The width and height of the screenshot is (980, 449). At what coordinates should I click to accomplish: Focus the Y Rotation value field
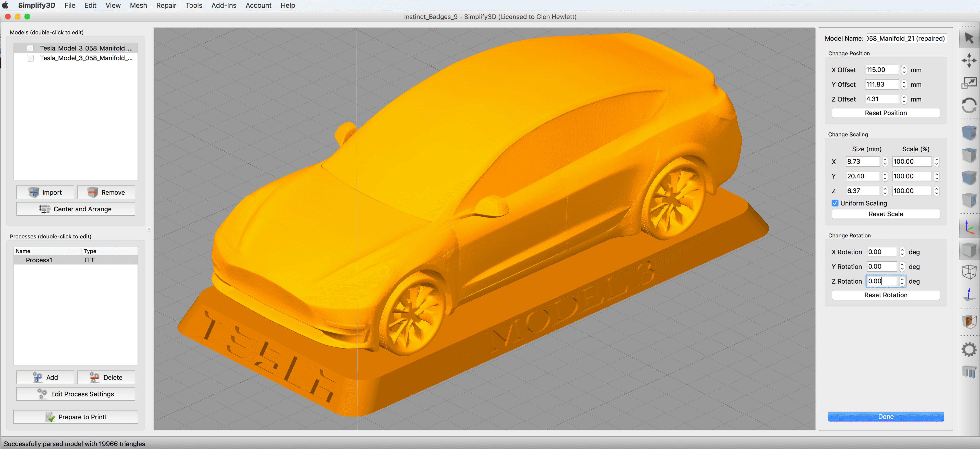pyautogui.click(x=882, y=267)
